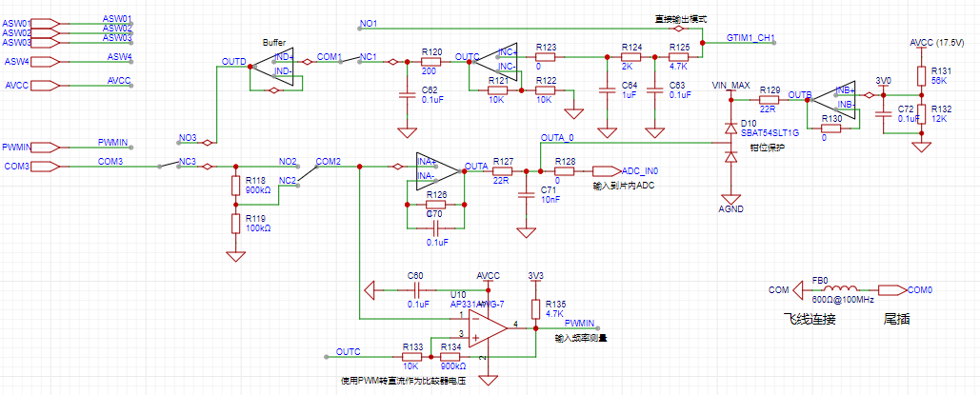
Task: Select the C60 decoupling capacitor symbol
Action: (x=417, y=290)
